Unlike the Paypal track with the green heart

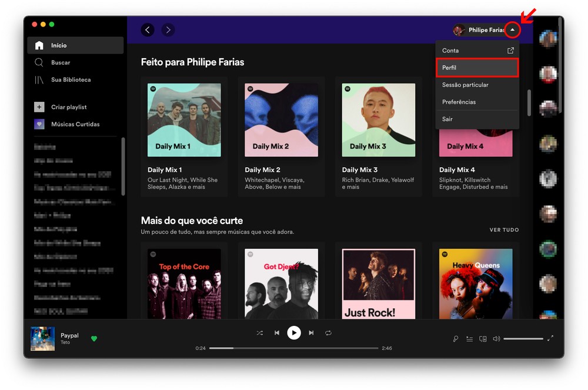pos(94,338)
